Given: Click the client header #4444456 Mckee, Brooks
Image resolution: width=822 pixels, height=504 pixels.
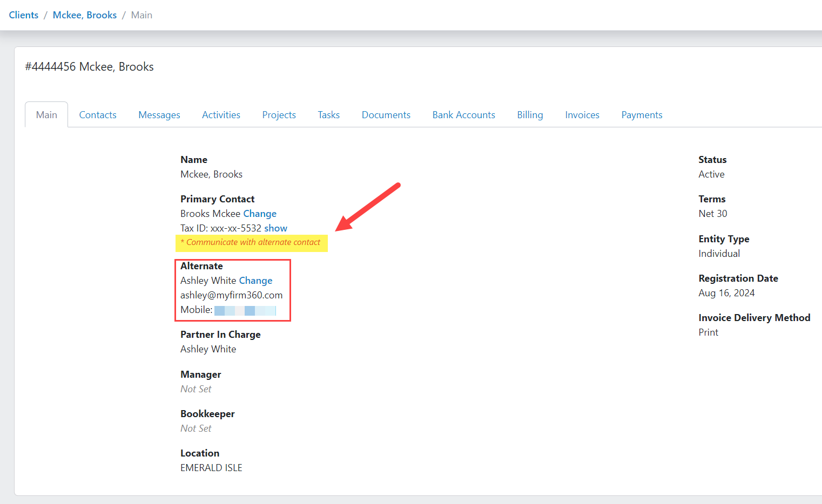Looking at the screenshot, I should click(89, 66).
